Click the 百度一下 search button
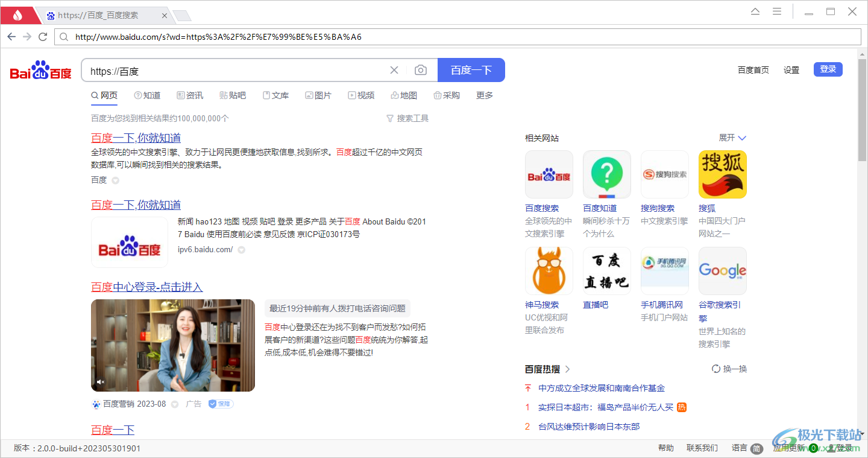This screenshot has height=458, width=868. [x=471, y=70]
